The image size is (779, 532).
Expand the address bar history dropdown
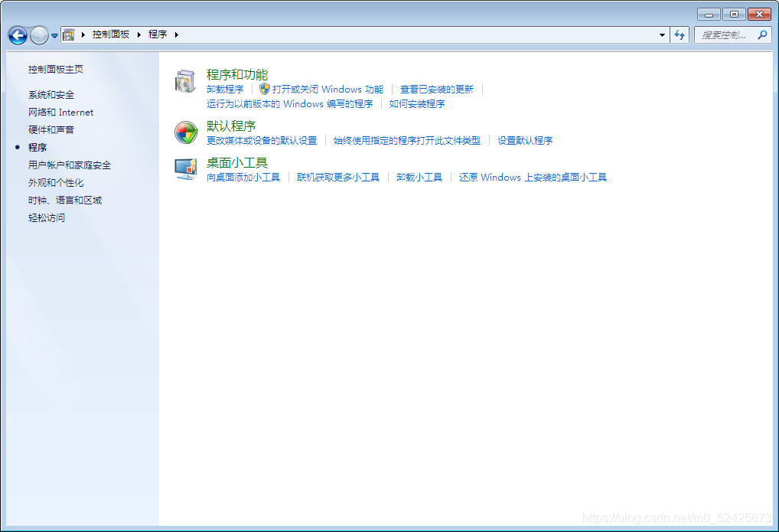661,34
